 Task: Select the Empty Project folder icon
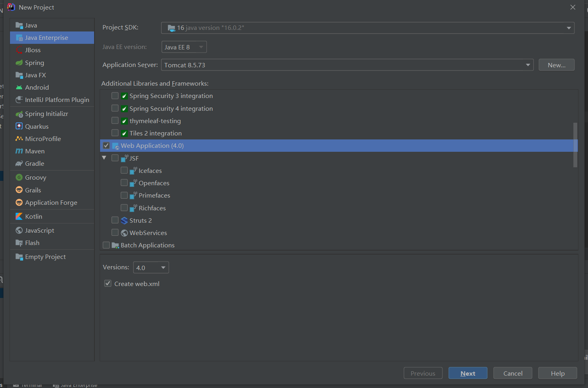pyautogui.click(x=19, y=257)
